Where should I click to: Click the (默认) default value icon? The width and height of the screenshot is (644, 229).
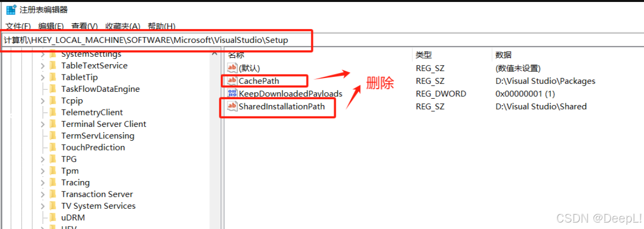[232, 68]
